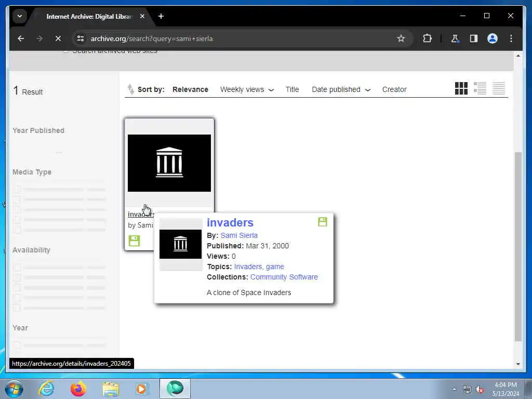Select the Internet Archive tab

click(89, 16)
